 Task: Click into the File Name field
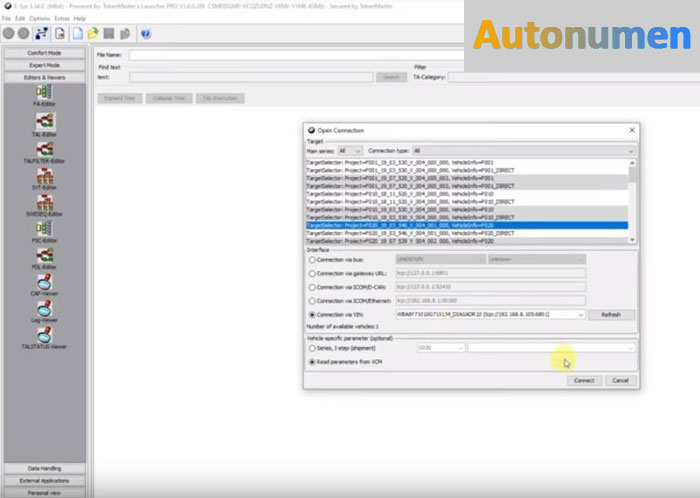[297, 55]
